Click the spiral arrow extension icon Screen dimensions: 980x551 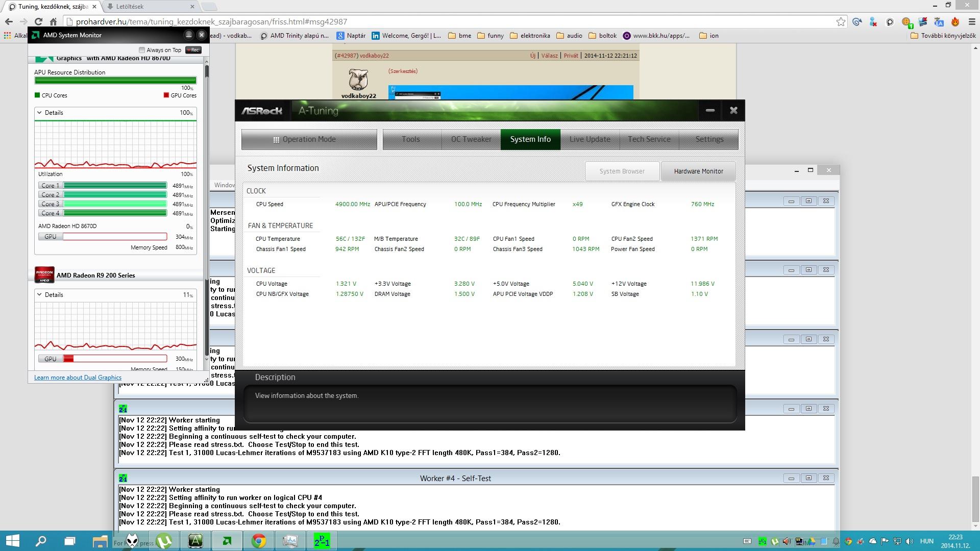857,22
